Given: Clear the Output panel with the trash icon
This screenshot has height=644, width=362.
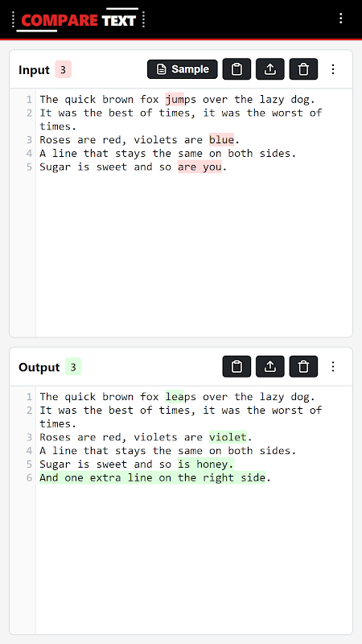Looking at the screenshot, I should pyautogui.click(x=303, y=366).
